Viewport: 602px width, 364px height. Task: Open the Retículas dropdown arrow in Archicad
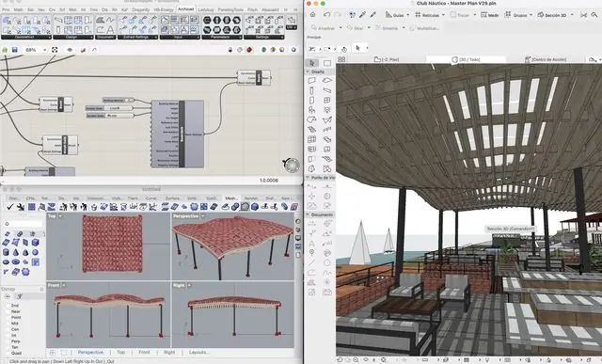443,15
